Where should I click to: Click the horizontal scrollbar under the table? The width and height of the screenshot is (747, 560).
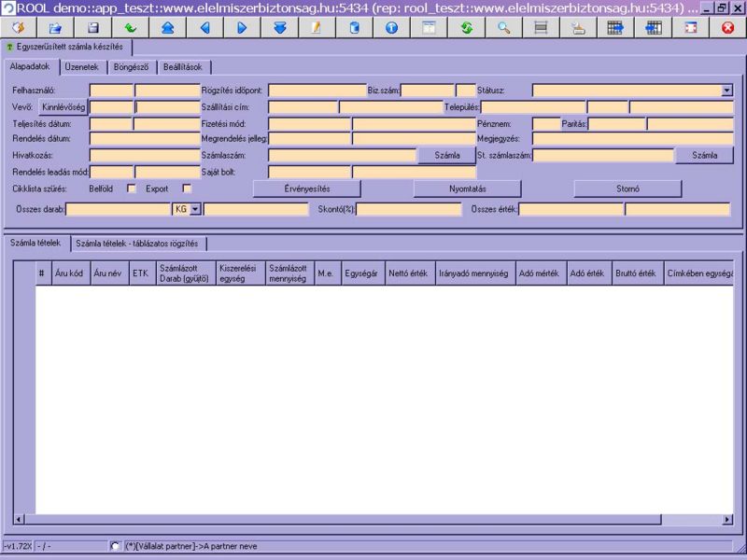pos(373,519)
